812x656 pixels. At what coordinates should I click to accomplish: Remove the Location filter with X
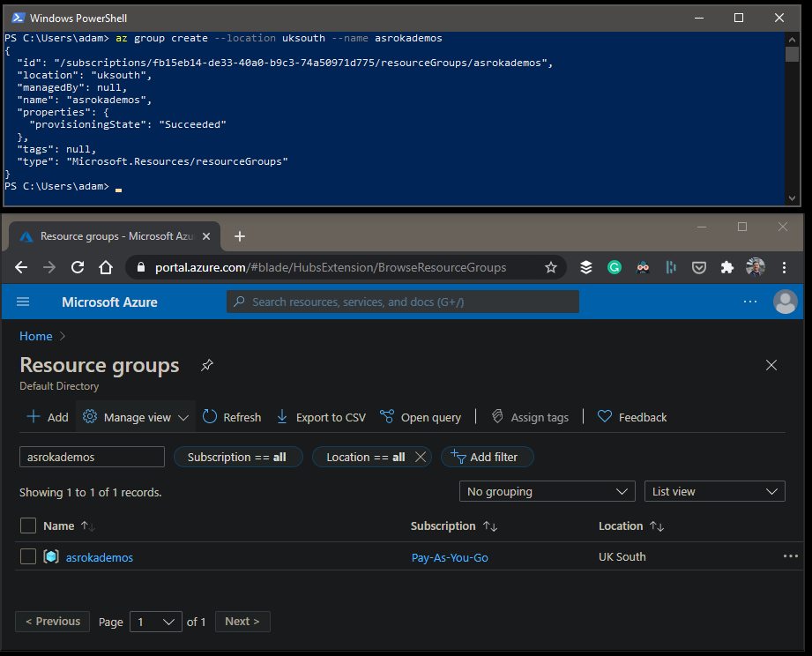(x=421, y=457)
